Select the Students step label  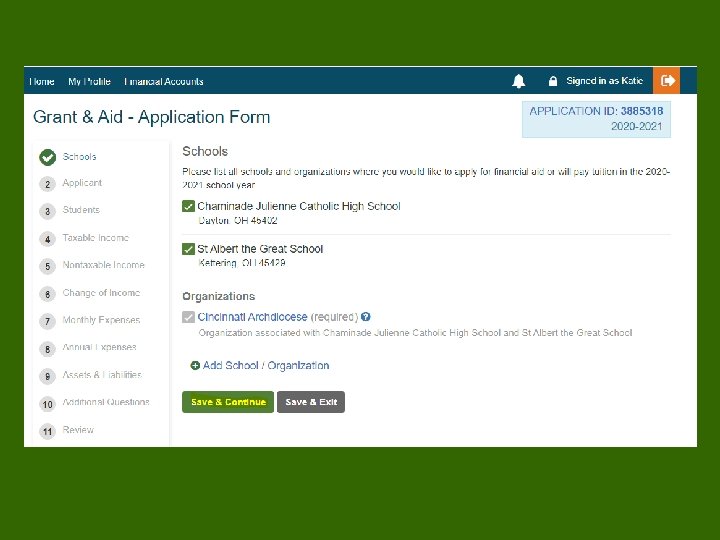pos(81,210)
